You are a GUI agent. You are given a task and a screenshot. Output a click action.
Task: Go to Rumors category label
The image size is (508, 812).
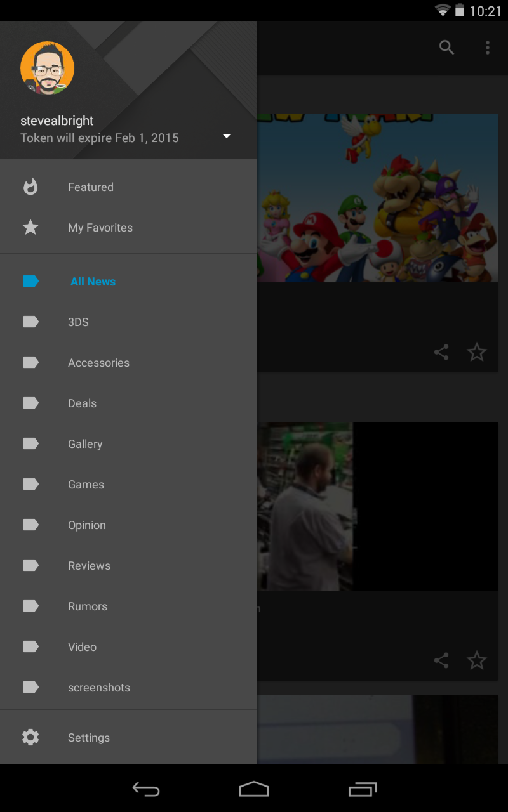pyautogui.click(x=88, y=606)
